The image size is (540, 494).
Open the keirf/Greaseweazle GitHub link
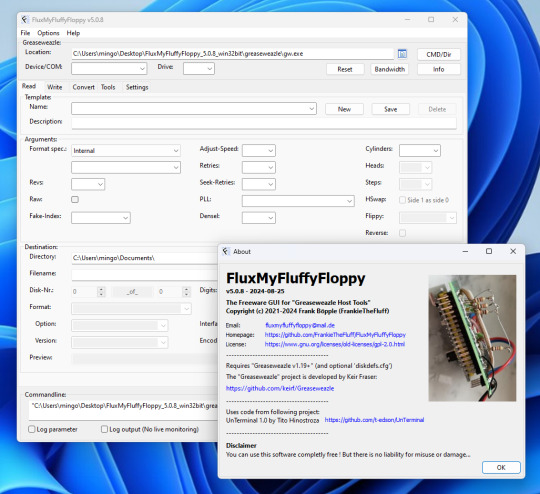(280, 388)
